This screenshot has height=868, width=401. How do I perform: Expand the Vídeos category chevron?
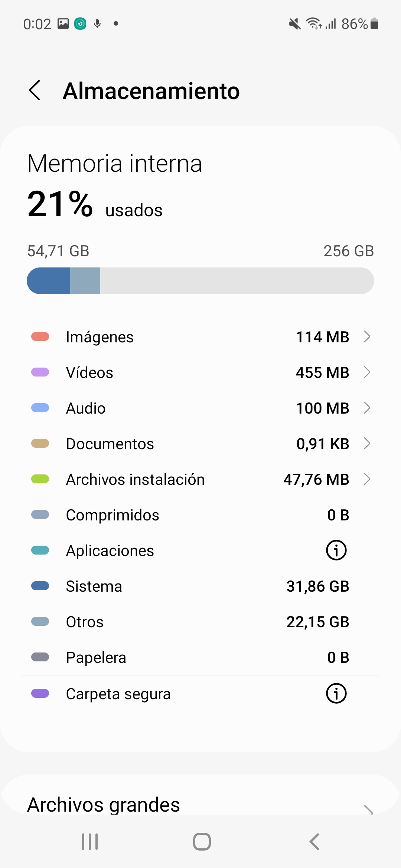(x=367, y=372)
